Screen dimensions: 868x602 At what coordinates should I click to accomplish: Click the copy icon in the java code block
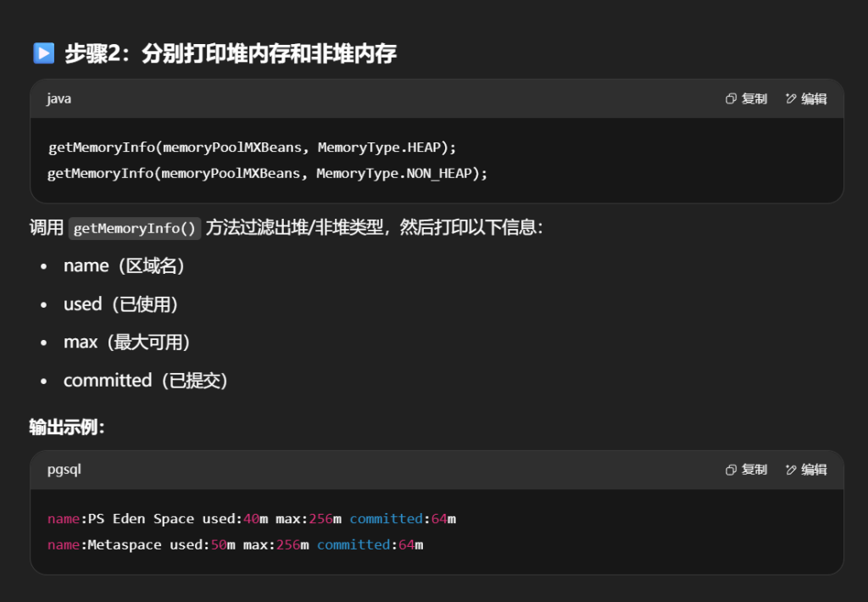click(x=731, y=99)
